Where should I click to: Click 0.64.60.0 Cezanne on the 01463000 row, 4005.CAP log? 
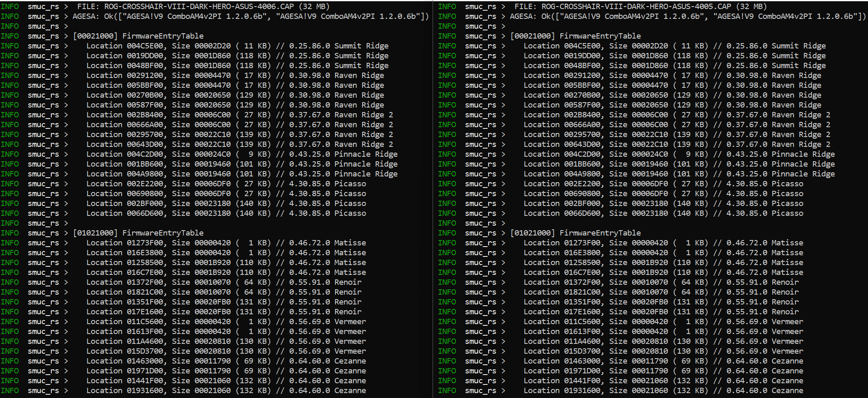tap(765, 361)
